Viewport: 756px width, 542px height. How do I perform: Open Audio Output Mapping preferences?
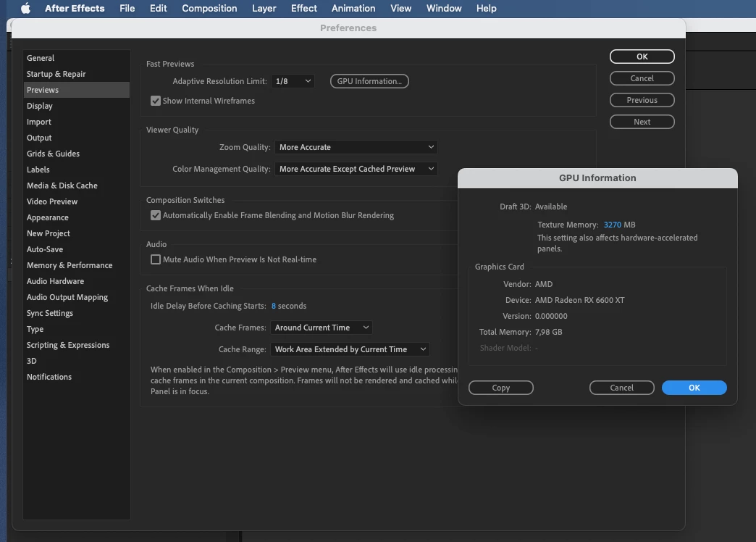tap(77, 297)
